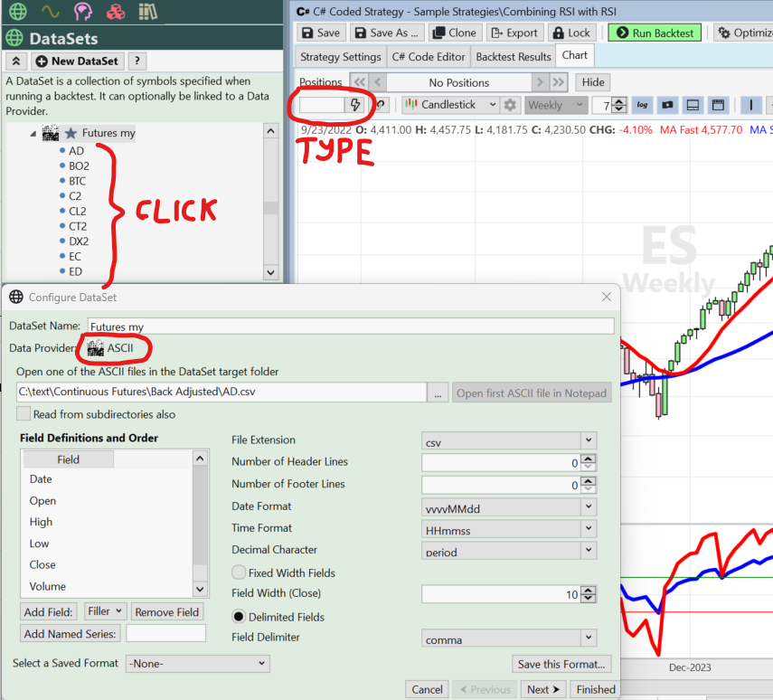773x700 pixels.
Task: Browse for ASCII file ellipsis button
Action: point(438,393)
